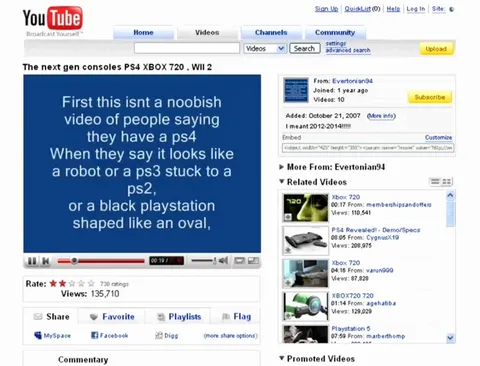Click the skip-to-next video button
The image size is (480, 366).
[x=46, y=261]
